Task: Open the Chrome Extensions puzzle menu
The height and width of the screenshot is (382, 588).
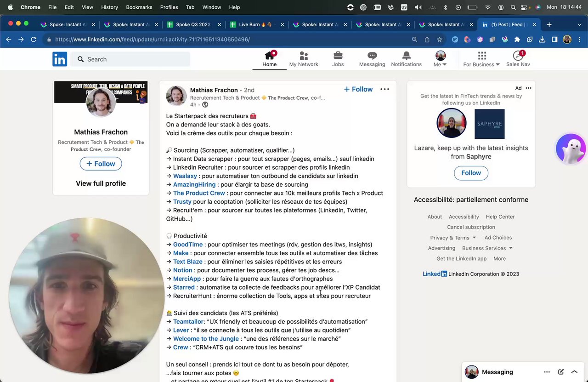Action: point(517,40)
